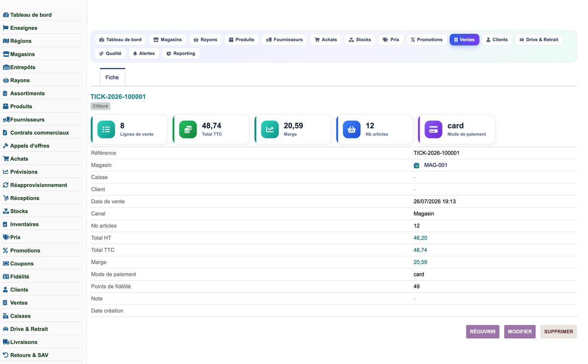Click the Caisses cash register icon
The width and height of the screenshot is (588, 364).
(6, 316)
